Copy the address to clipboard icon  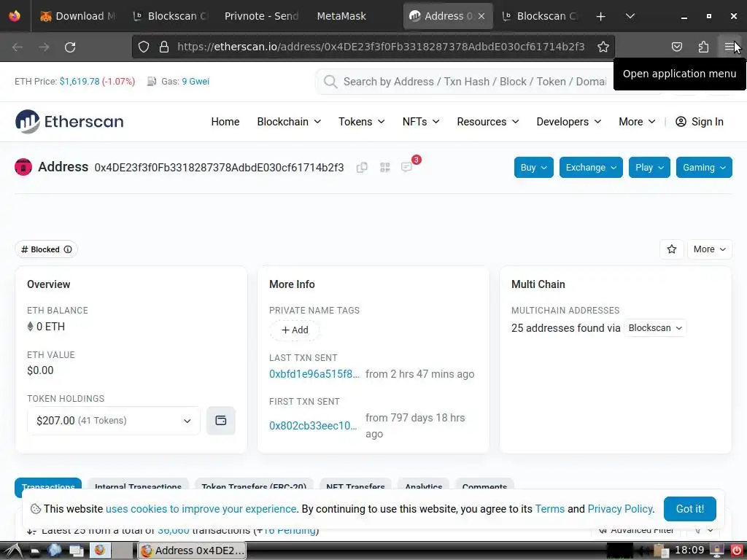click(362, 168)
